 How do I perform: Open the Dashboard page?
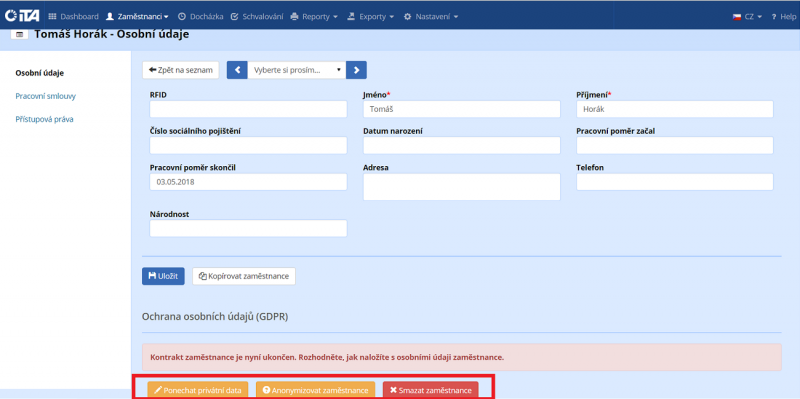pos(73,16)
